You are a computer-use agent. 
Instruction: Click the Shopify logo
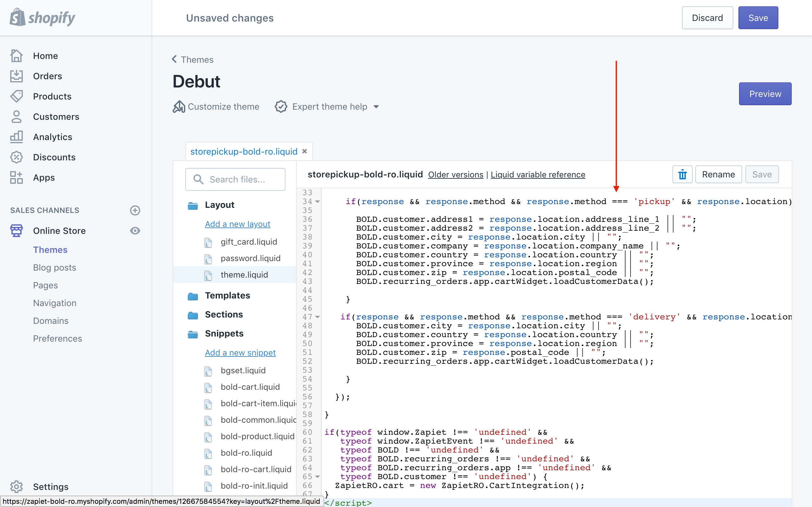pyautogui.click(x=42, y=17)
